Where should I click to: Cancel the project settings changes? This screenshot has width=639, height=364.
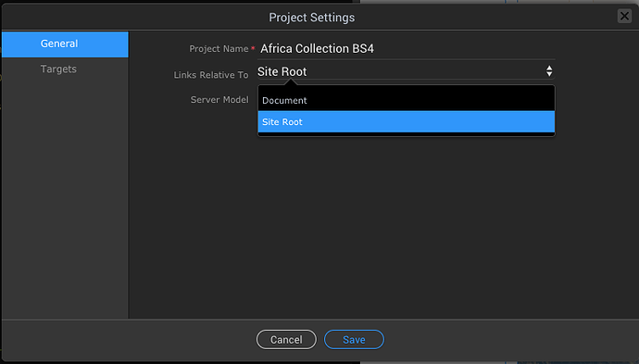[286, 340]
